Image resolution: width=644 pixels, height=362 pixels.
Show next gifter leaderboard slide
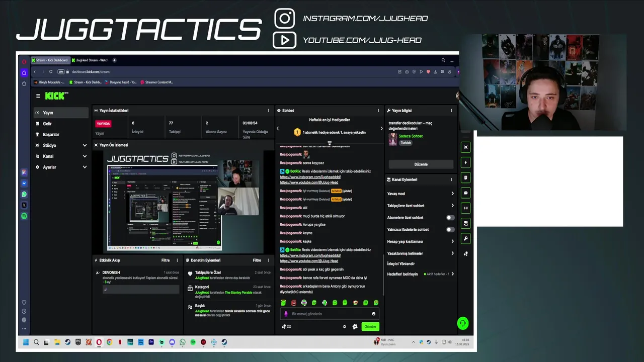(381, 129)
